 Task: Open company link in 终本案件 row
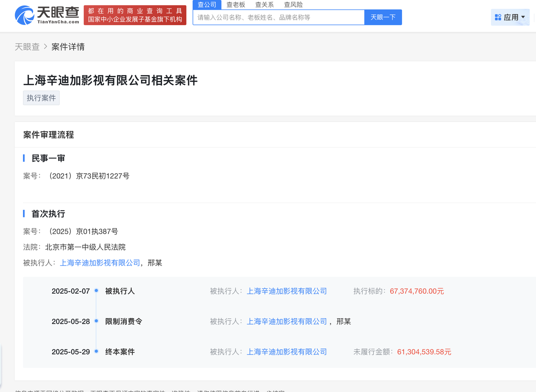coord(287,352)
